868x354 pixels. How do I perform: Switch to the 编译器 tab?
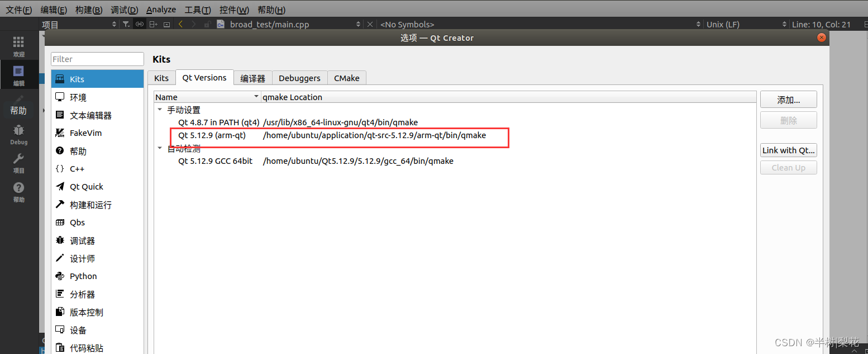click(253, 78)
